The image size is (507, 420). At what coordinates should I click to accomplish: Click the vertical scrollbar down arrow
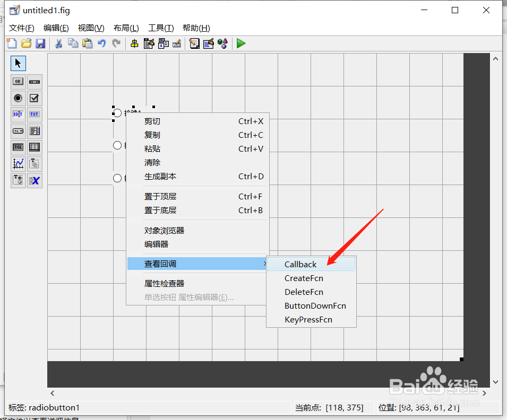click(x=495, y=382)
